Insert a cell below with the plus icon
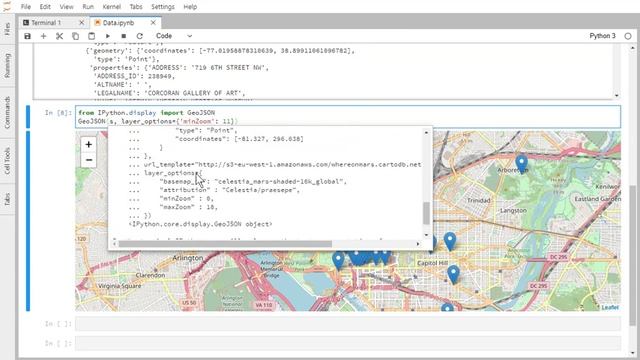The image size is (640, 360). pos(43,36)
